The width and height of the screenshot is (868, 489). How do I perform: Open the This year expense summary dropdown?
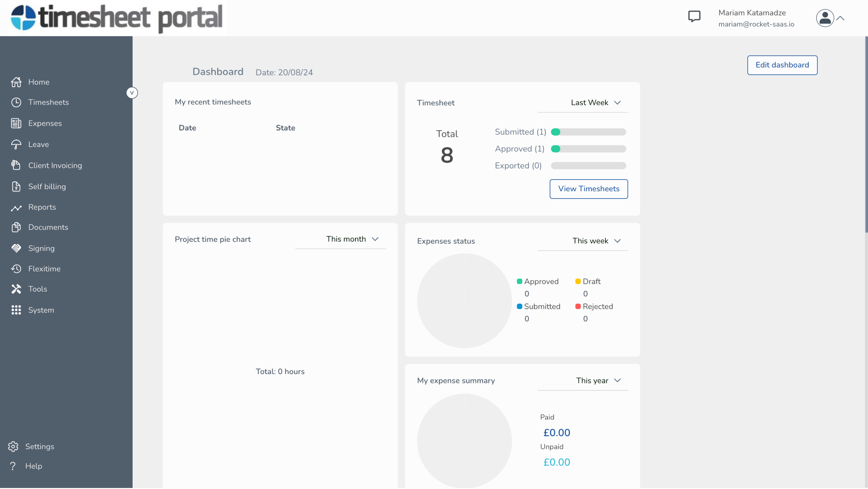[x=598, y=381]
